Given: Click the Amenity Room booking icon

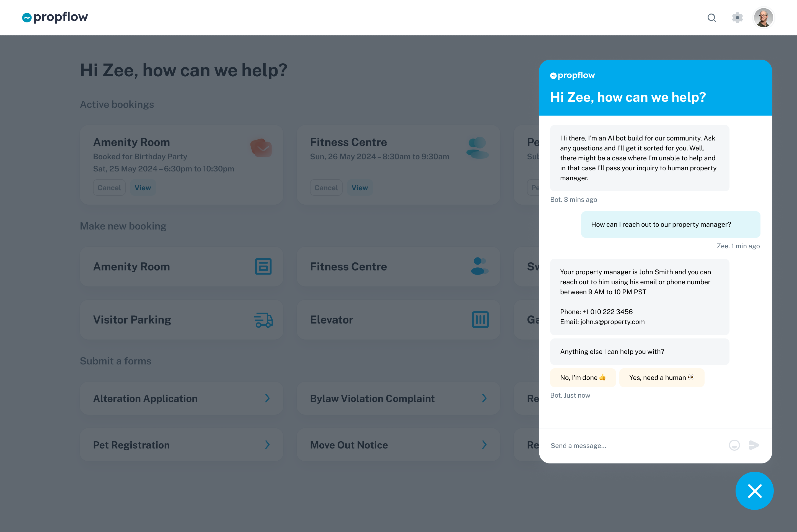Looking at the screenshot, I should pyautogui.click(x=263, y=266).
